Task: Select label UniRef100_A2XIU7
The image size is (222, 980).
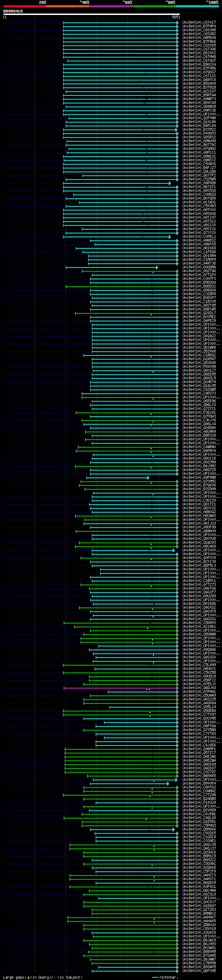Action: pos(199,91)
